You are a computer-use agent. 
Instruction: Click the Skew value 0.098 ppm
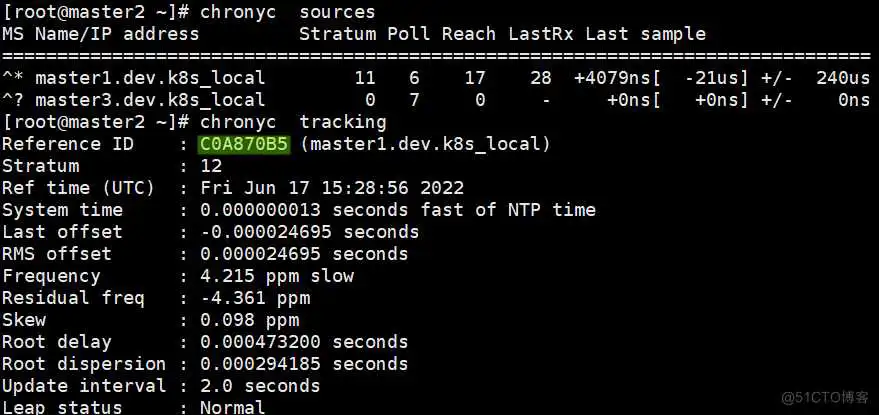click(249, 320)
